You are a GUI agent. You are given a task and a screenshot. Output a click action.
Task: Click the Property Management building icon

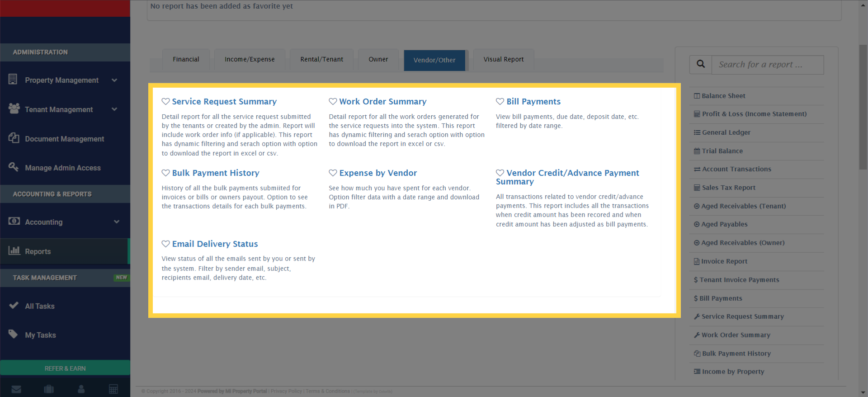13,79
